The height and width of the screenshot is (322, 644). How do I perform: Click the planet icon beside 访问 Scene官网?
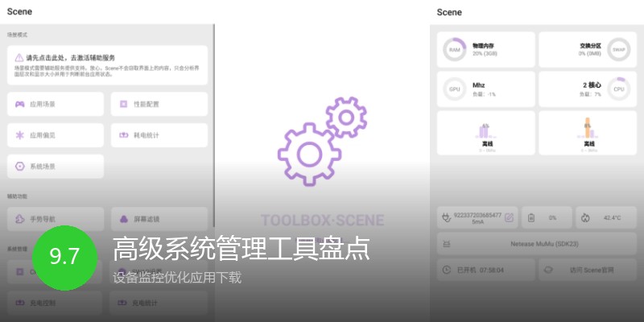point(548,270)
